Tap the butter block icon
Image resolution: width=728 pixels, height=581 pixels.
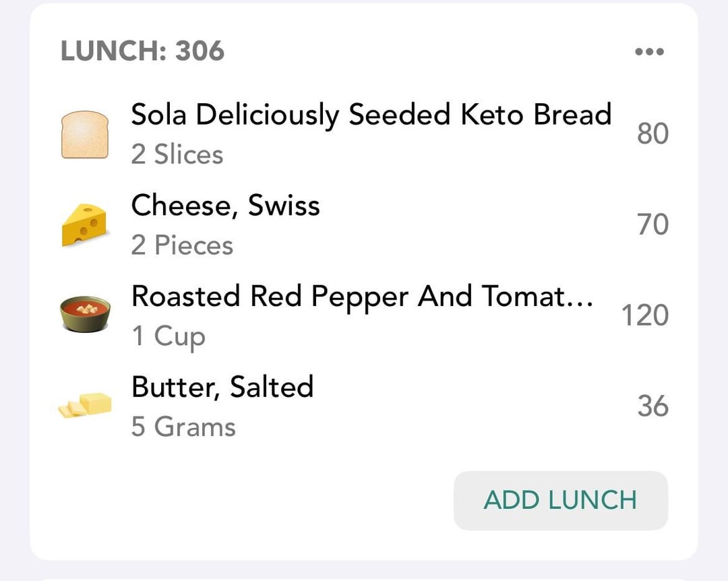tap(85, 404)
